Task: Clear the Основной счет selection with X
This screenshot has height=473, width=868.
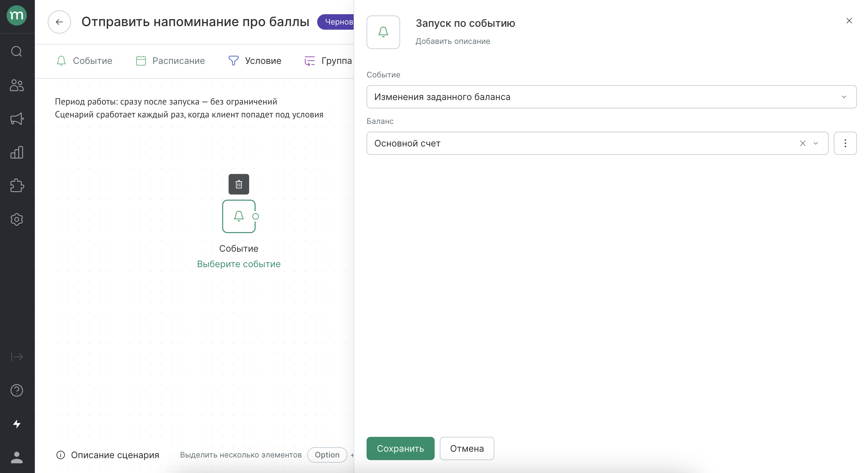Action: point(803,143)
